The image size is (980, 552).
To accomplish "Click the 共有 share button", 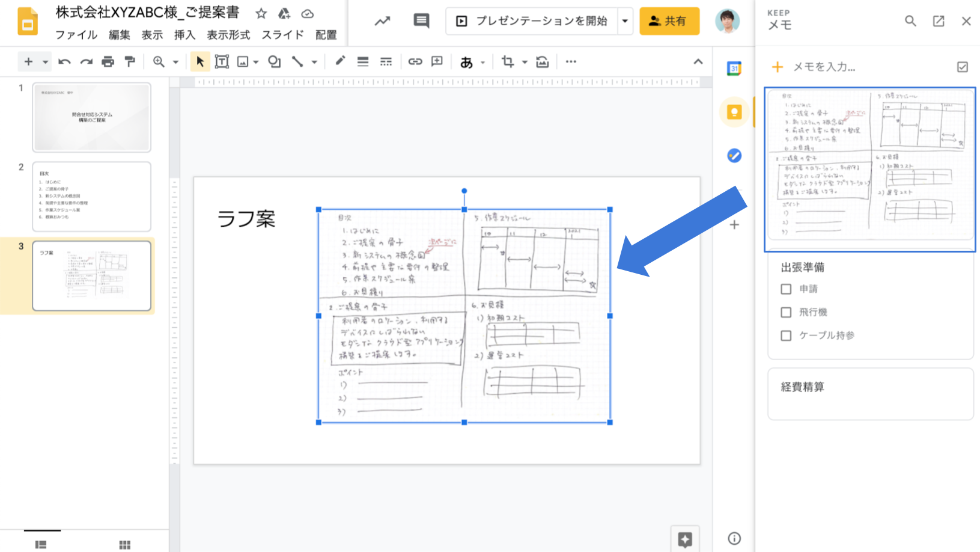I will [669, 21].
